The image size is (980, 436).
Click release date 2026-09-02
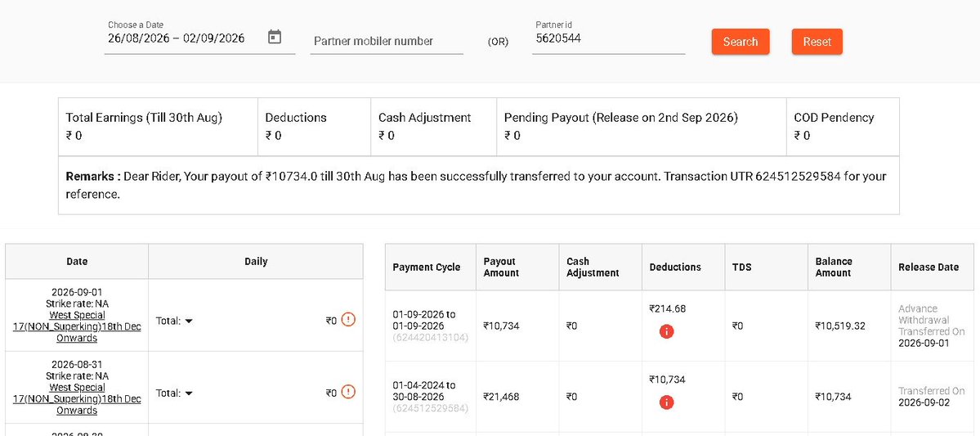(924, 402)
